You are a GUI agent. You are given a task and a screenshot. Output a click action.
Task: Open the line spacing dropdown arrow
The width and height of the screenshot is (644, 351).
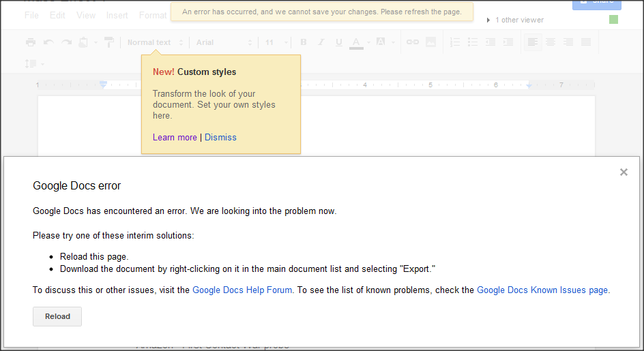tap(43, 64)
